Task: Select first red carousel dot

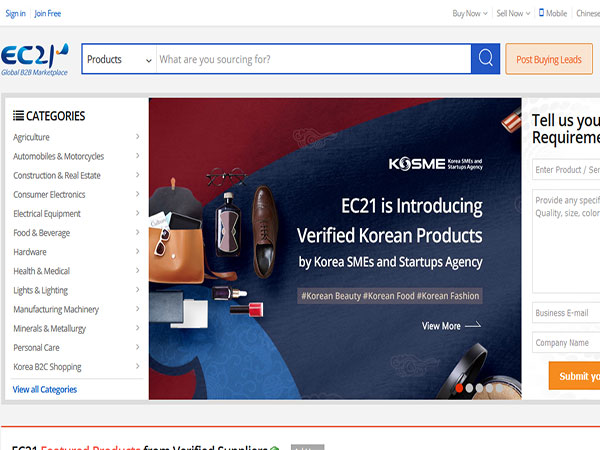Action: pos(459,388)
